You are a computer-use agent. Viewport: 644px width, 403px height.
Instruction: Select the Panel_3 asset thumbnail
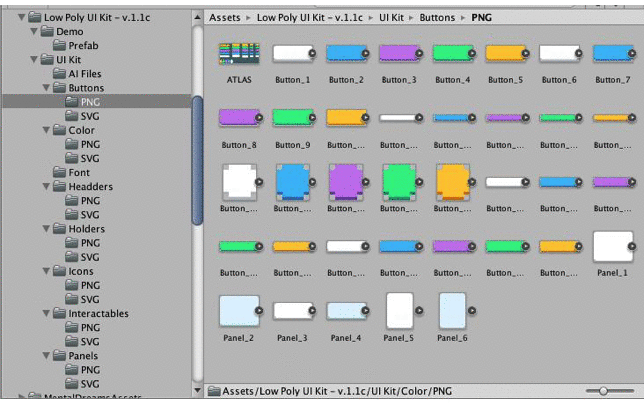[292, 311]
